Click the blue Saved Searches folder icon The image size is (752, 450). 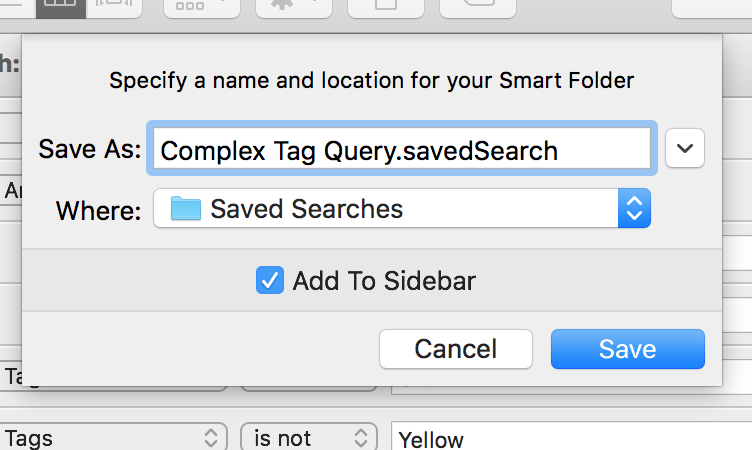point(186,208)
